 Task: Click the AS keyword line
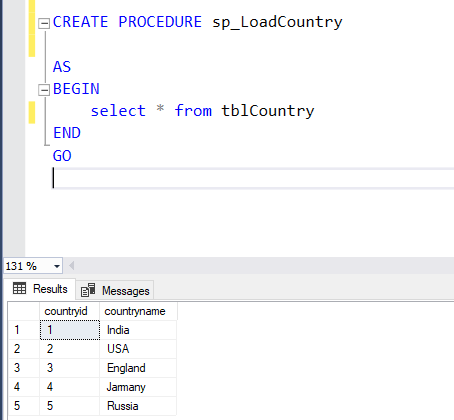click(x=62, y=67)
